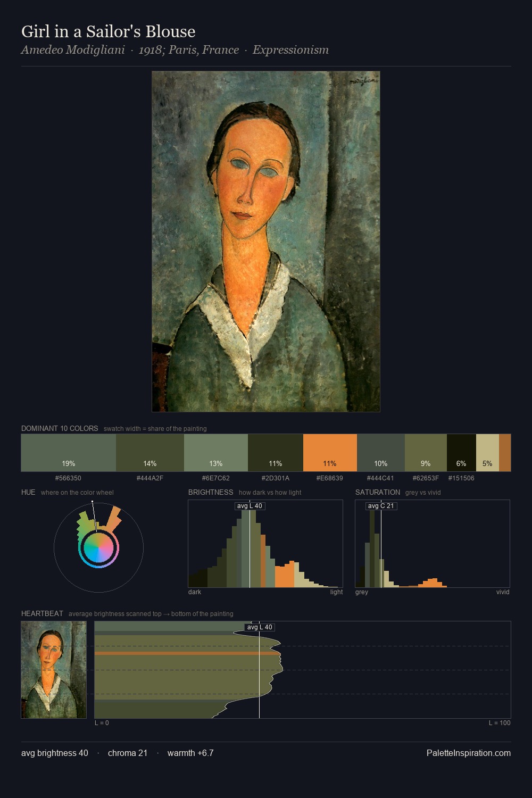Click the DOMINANT 10 COLORS heading
This screenshot has height=798, width=532.
[60, 428]
